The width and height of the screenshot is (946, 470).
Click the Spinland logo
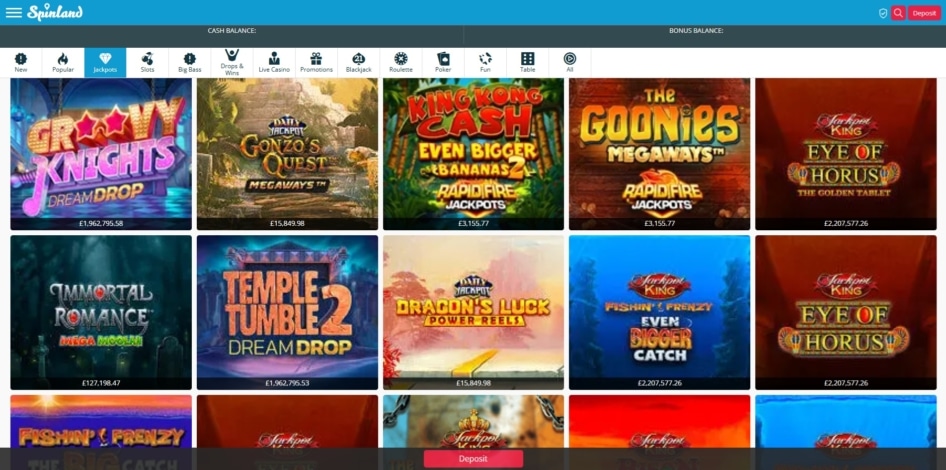pyautogui.click(x=55, y=13)
